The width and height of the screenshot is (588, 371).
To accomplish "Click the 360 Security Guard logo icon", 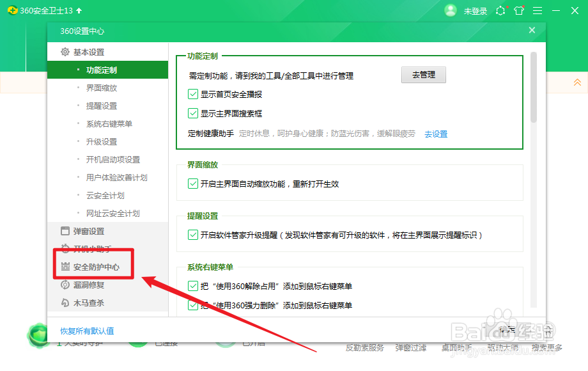I will [12, 10].
